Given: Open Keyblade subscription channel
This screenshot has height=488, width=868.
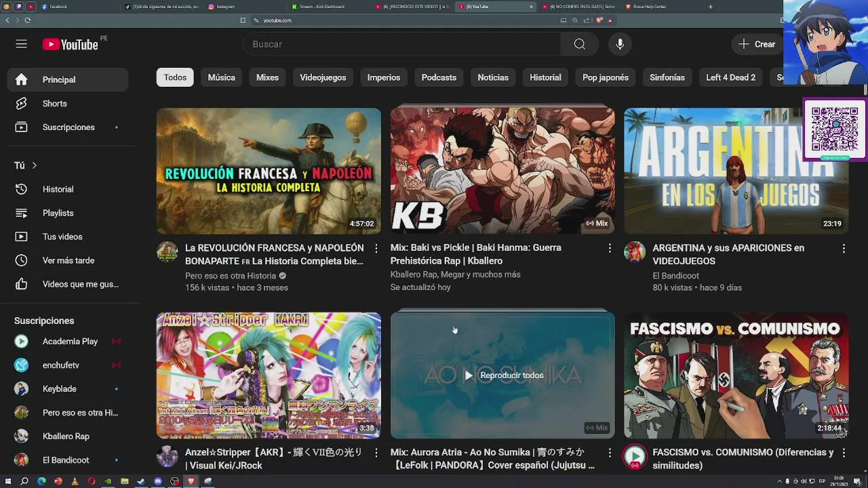Looking at the screenshot, I should click(x=67, y=388).
